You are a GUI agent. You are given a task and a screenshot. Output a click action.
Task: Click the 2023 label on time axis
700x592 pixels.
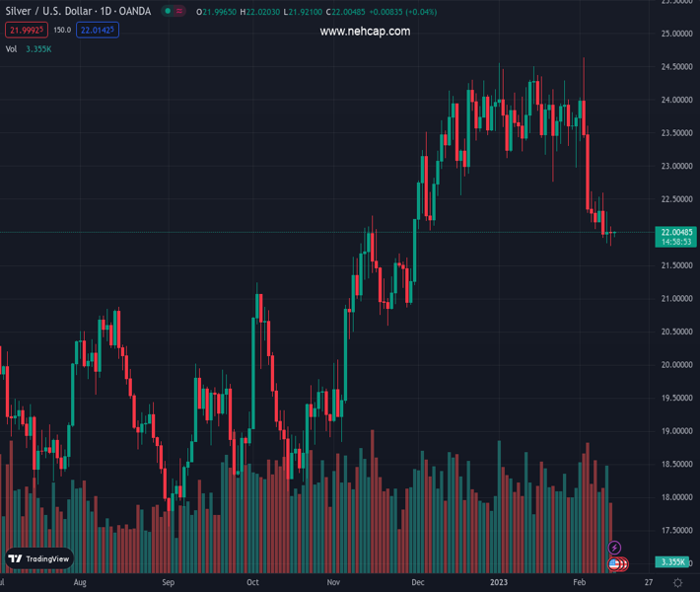pos(500,583)
